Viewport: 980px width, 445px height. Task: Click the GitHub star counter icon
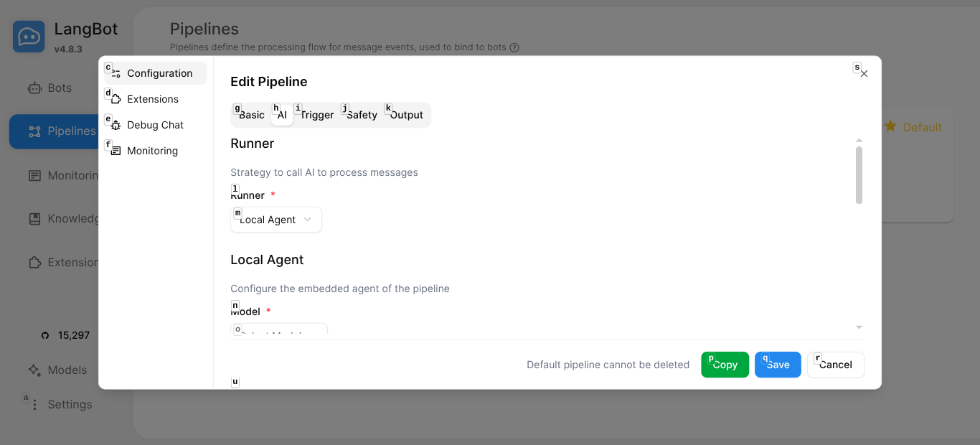(x=44, y=335)
